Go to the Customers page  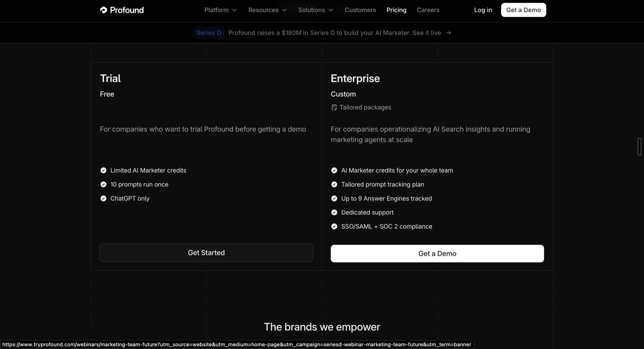click(x=360, y=10)
